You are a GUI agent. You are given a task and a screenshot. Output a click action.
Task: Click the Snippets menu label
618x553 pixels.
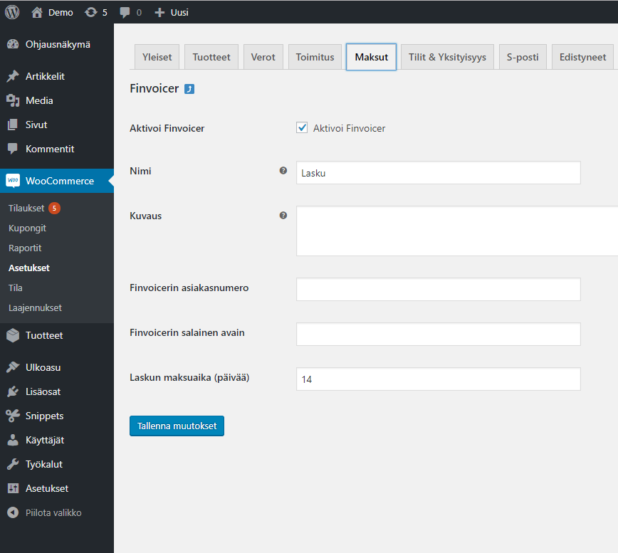pyautogui.click(x=45, y=416)
